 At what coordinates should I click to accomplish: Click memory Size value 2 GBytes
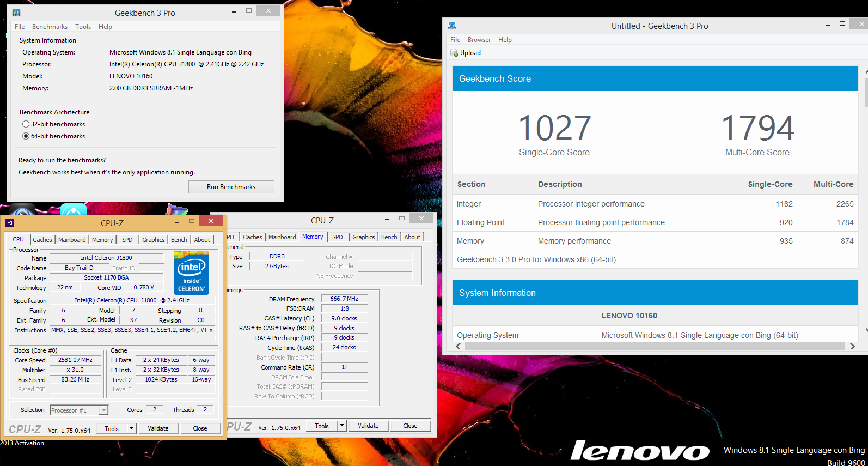pos(277,266)
